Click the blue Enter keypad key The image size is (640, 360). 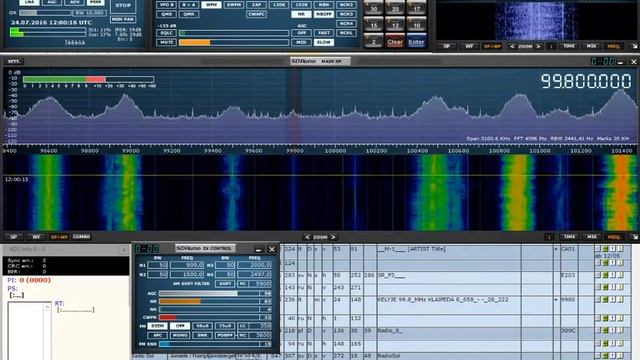pyautogui.click(x=416, y=42)
